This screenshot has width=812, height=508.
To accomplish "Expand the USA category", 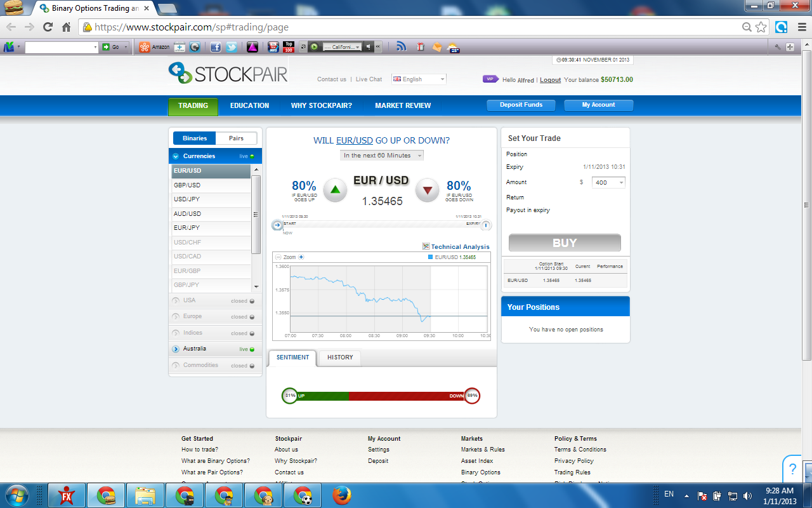I will point(215,301).
